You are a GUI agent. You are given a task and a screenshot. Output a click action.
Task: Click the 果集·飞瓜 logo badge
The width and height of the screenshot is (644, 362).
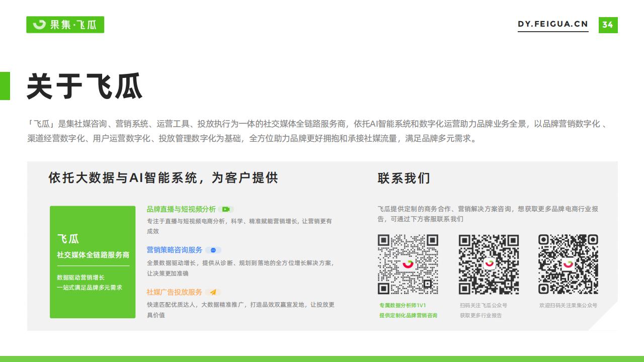[x=65, y=25]
